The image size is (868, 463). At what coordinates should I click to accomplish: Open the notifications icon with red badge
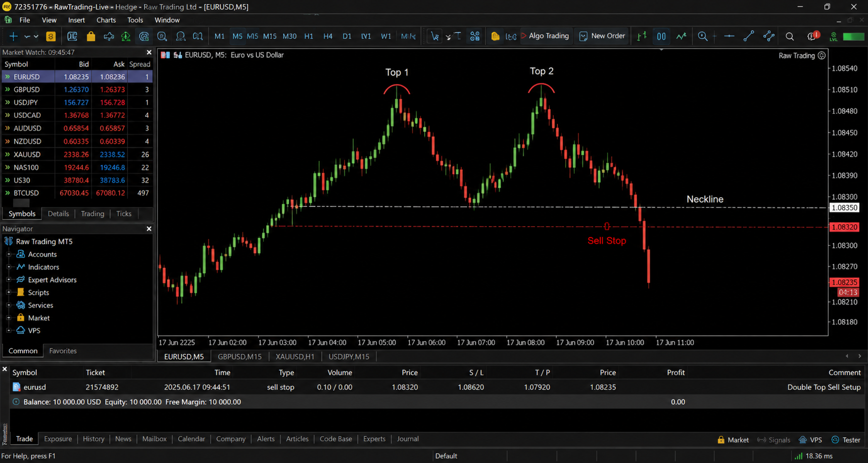pyautogui.click(x=812, y=36)
